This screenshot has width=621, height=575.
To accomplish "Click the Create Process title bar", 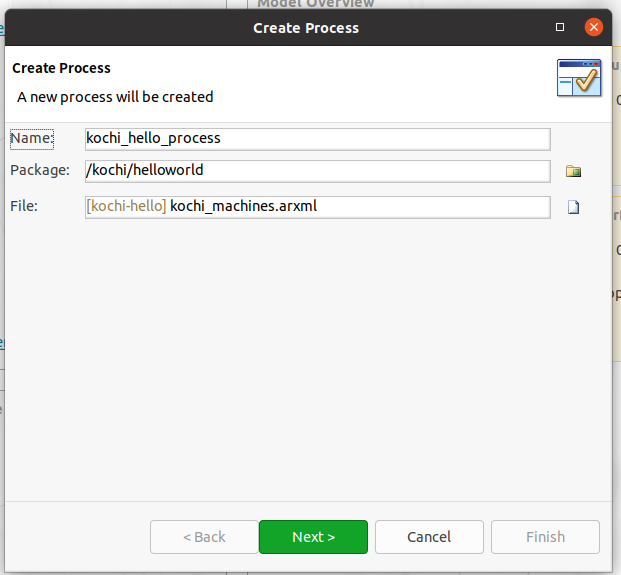I will pyautogui.click(x=306, y=28).
